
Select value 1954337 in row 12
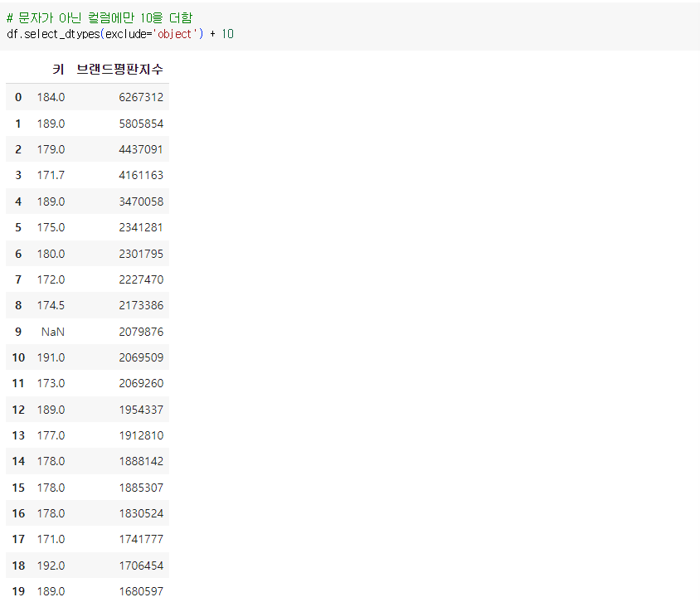(x=141, y=410)
